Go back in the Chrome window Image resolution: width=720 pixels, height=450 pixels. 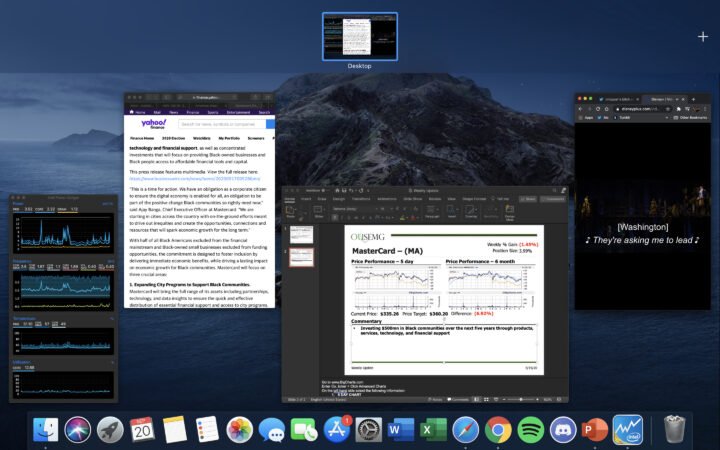point(580,109)
